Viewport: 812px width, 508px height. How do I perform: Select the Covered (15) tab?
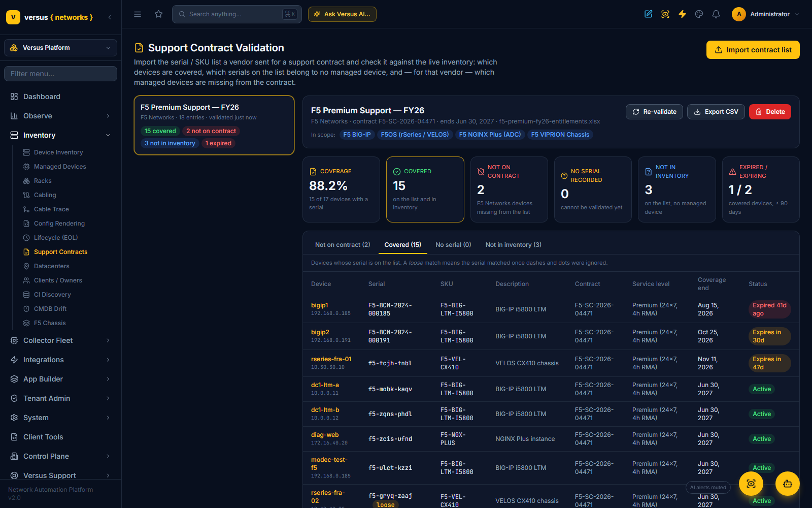(403, 245)
